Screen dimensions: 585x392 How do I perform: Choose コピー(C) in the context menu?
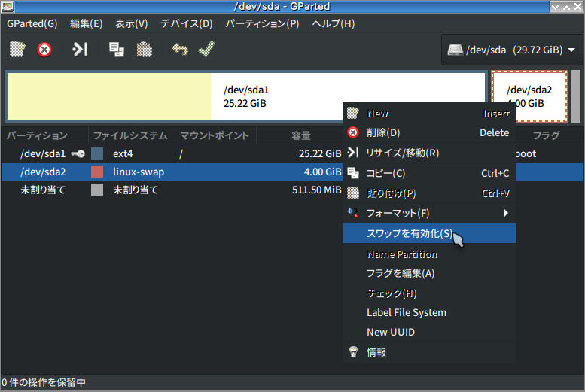pyautogui.click(x=429, y=173)
